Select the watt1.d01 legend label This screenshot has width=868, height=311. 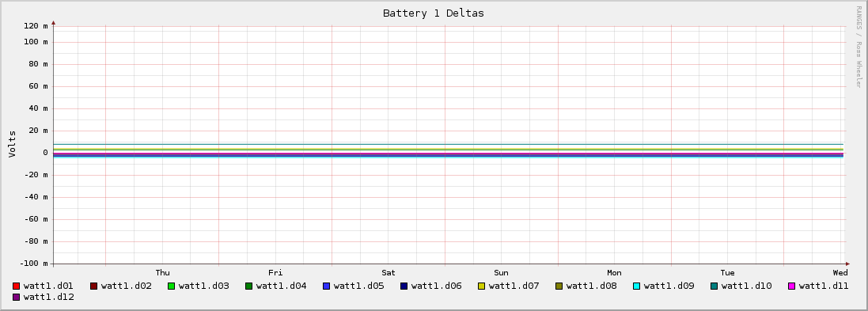pos(49,286)
